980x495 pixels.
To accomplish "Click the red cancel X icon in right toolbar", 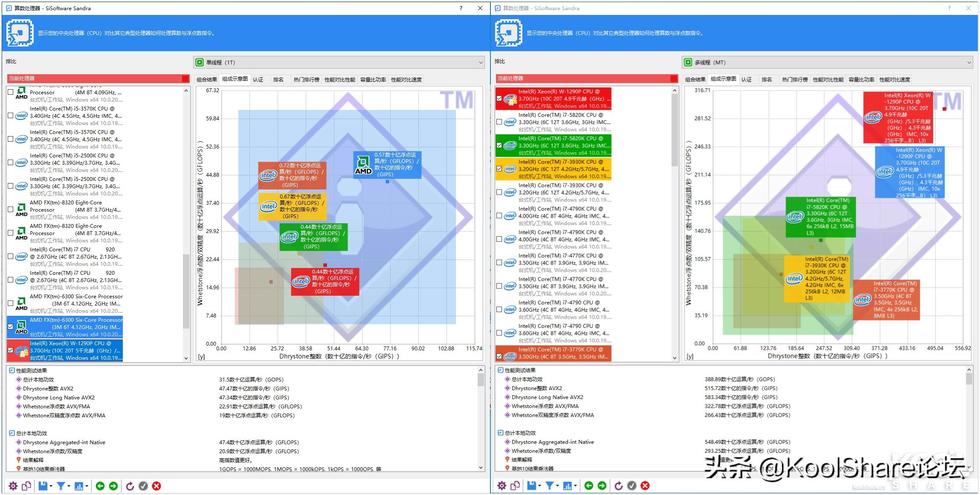I will coord(645,486).
